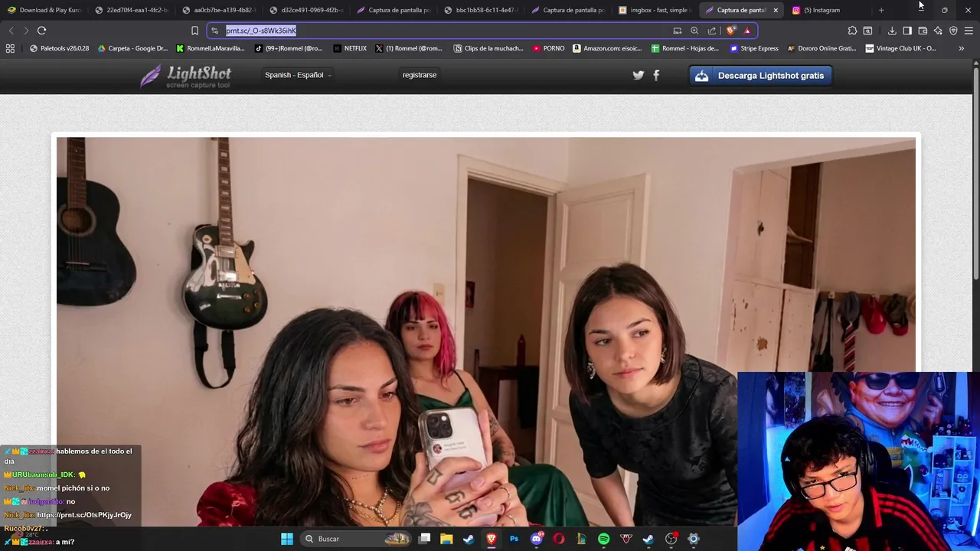The image size is (980, 551).
Task: Open the 'NETFLIX' bookmark
Action: point(350,48)
